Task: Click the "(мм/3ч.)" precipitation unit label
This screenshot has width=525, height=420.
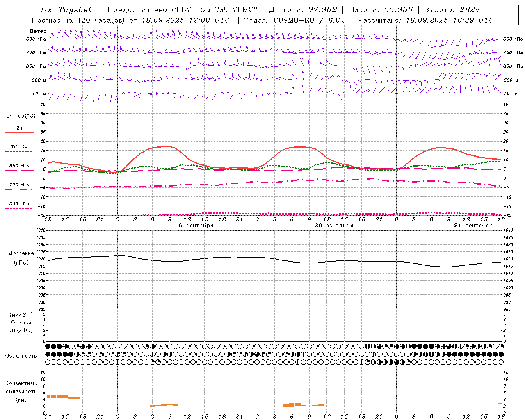Action: (21, 315)
